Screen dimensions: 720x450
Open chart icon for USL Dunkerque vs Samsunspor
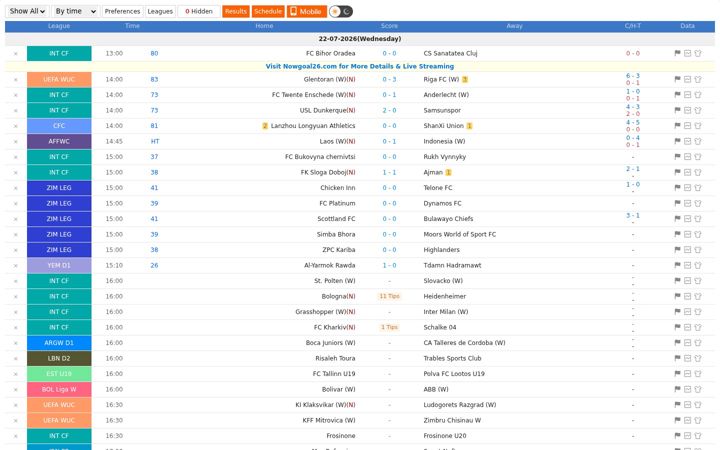pyautogui.click(x=687, y=110)
